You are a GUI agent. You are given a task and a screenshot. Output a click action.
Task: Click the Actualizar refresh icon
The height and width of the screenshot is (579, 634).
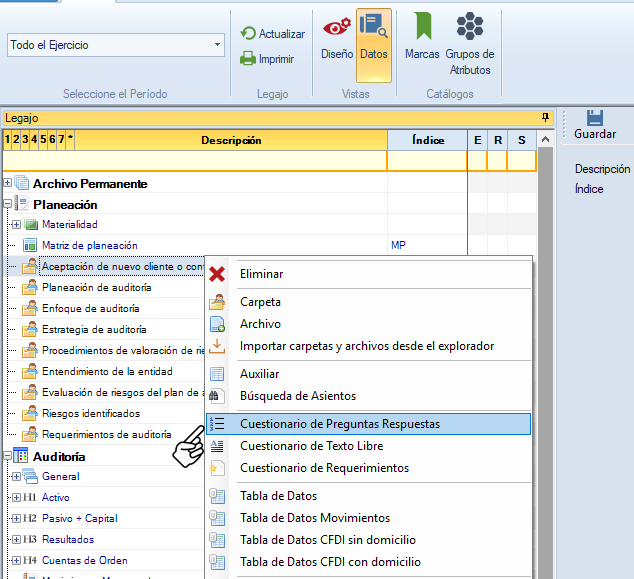[249, 34]
